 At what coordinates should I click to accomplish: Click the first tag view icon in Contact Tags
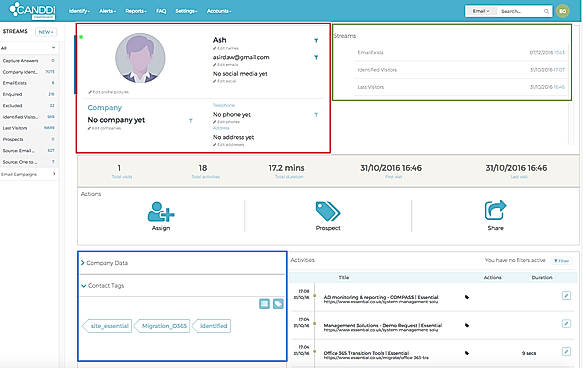264,304
